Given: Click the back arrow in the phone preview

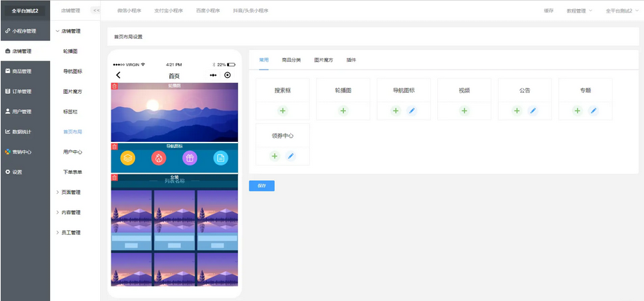Looking at the screenshot, I should tap(118, 75).
